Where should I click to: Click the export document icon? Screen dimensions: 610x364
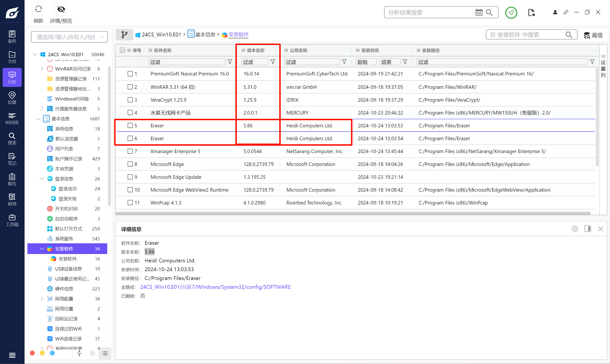[531, 13]
